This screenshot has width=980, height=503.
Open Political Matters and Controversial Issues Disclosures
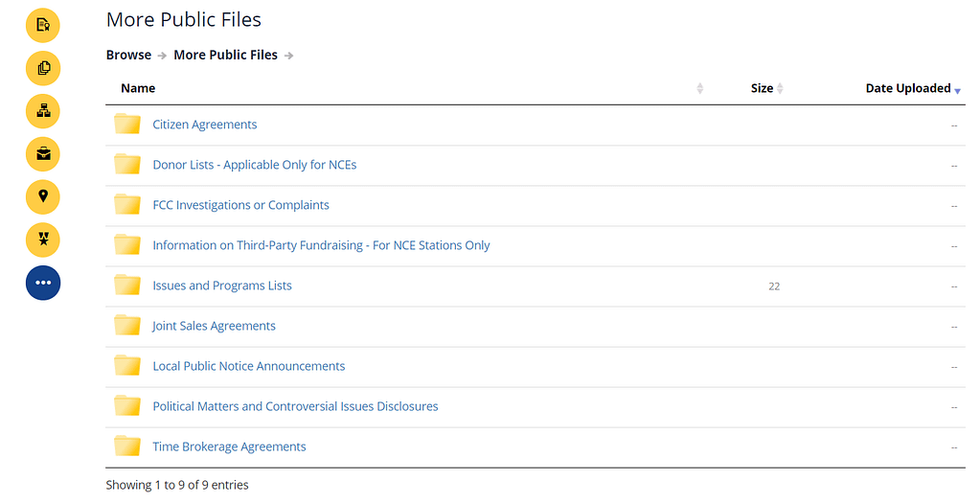tap(295, 406)
